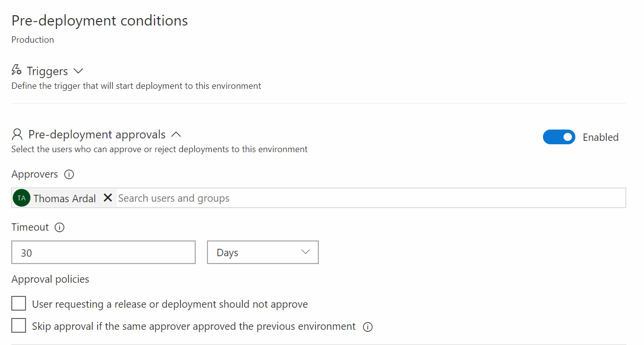The image size is (644, 345).
Task: Open the Production environment link
Action: click(32, 39)
